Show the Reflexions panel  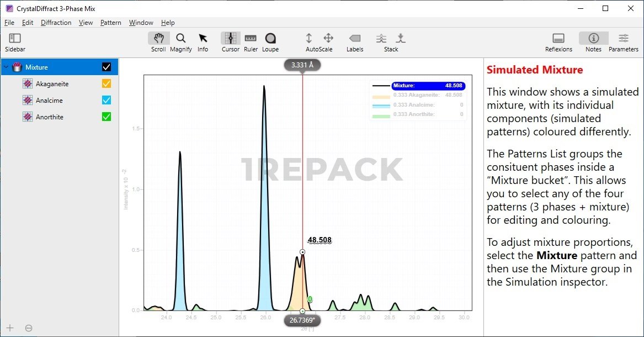pos(558,39)
